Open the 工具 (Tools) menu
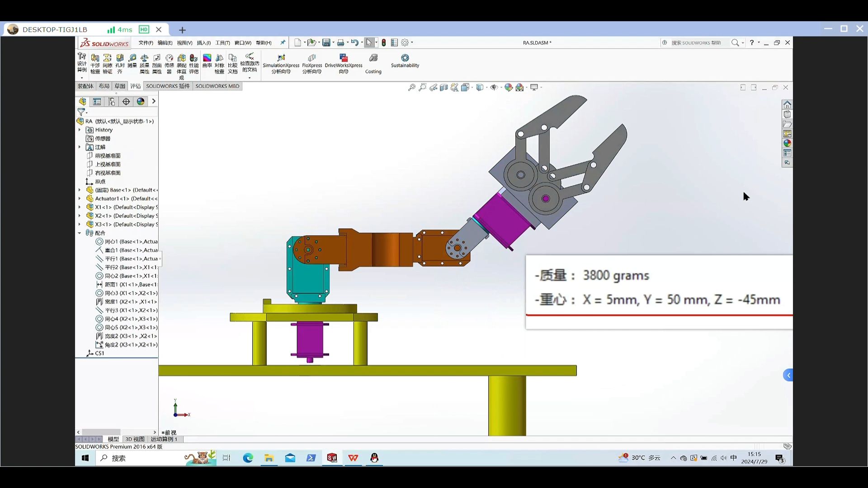This screenshot has height=488, width=868. click(x=222, y=42)
